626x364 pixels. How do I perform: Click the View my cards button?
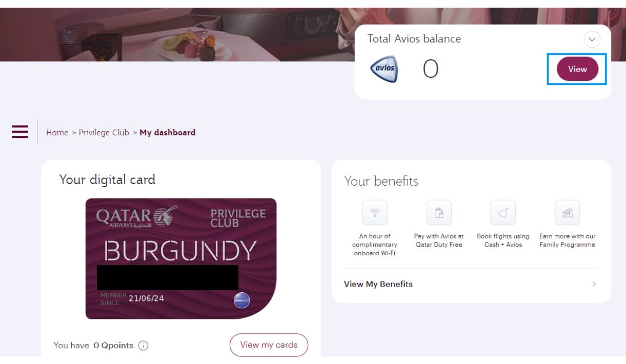click(269, 345)
